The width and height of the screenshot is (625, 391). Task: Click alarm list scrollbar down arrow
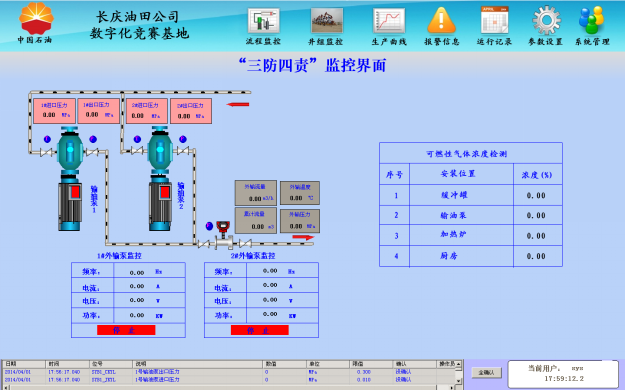pyautogui.click(x=458, y=381)
